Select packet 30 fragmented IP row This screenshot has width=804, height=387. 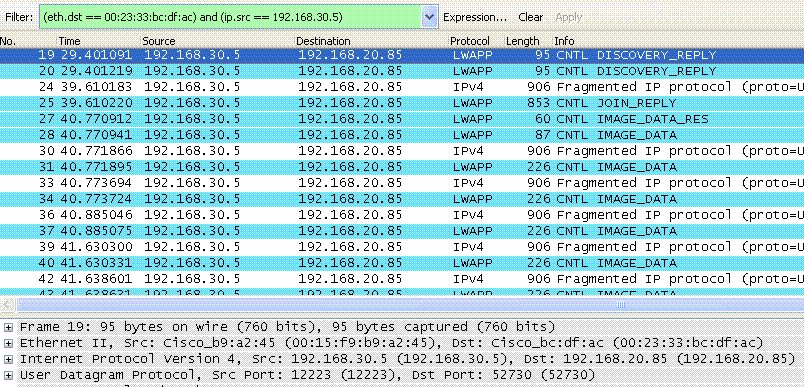pos(402,151)
